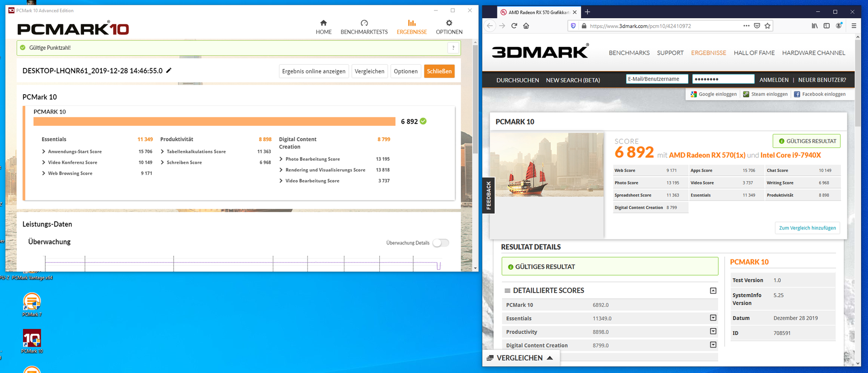
Task: Click Ergebnis online anzeigen button
Action: click(314, 71)
